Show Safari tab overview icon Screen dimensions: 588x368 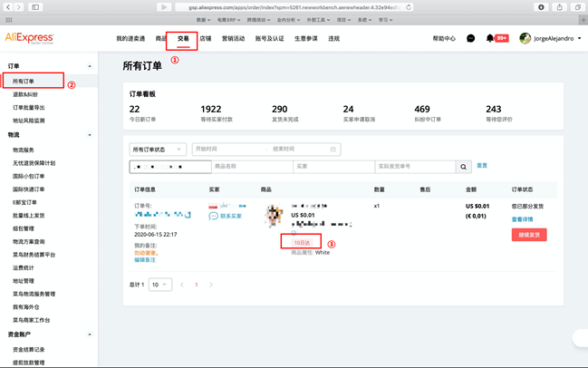(x=577, y=6)
